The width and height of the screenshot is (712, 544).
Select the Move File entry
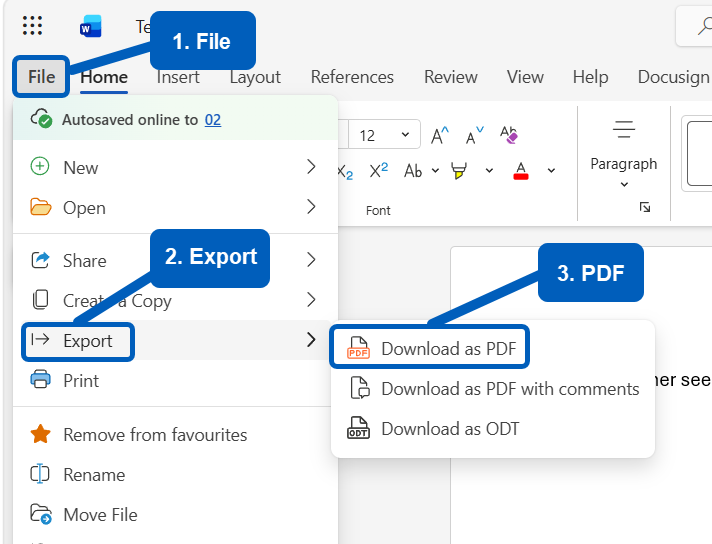175,514
